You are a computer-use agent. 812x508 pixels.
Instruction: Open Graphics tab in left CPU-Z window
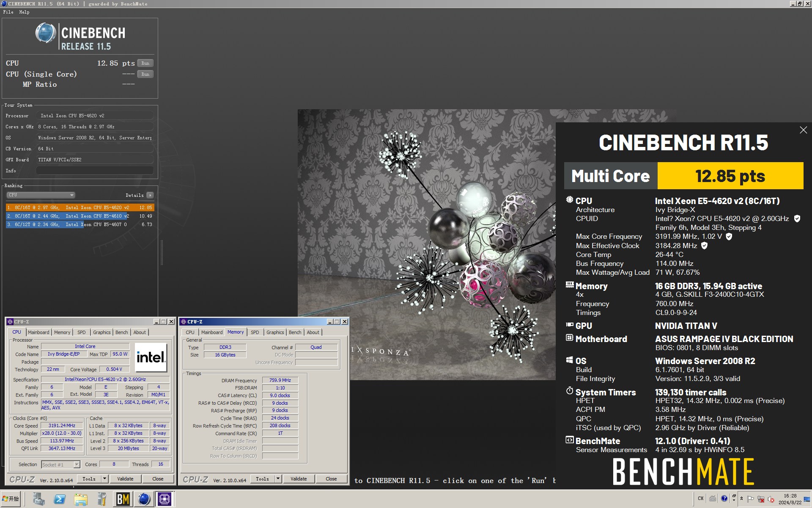[102, 332]
